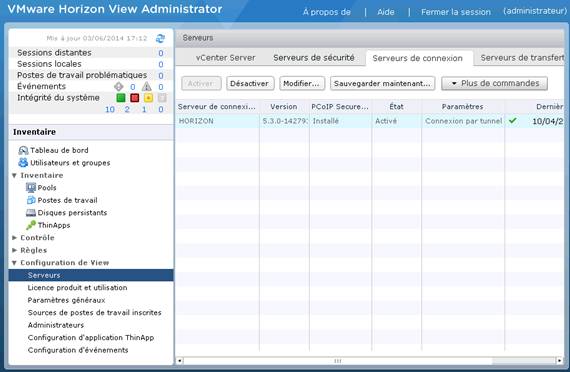The width and height of the screenshot is (570, 372).
Task: Open the À propos de link
Action: pyautogui.click(x=327, y=12)
